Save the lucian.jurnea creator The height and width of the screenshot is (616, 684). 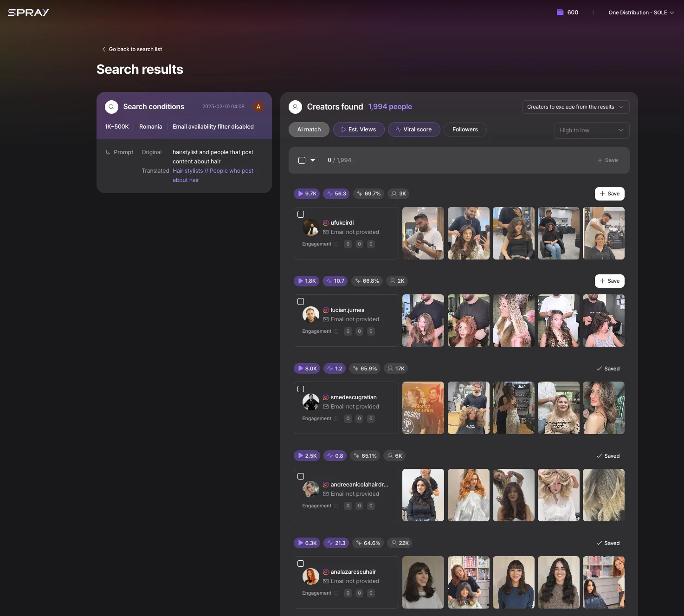tap(610, 281)
